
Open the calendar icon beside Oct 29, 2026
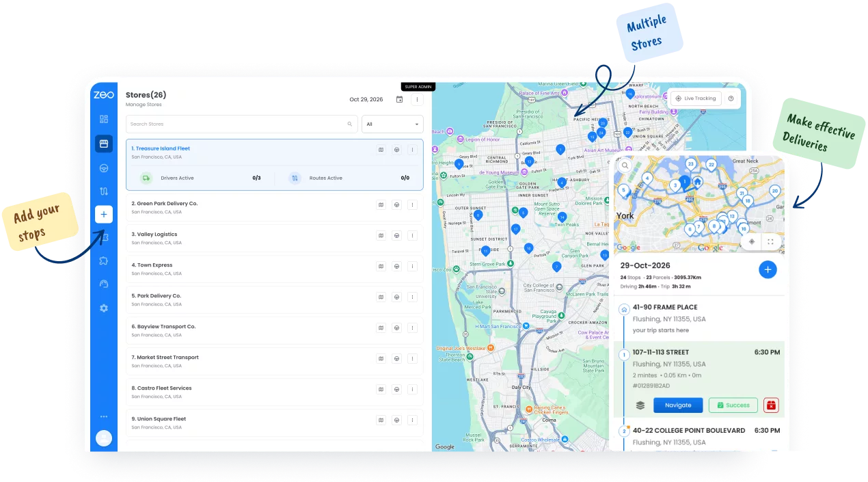click(x=399, y=100)
